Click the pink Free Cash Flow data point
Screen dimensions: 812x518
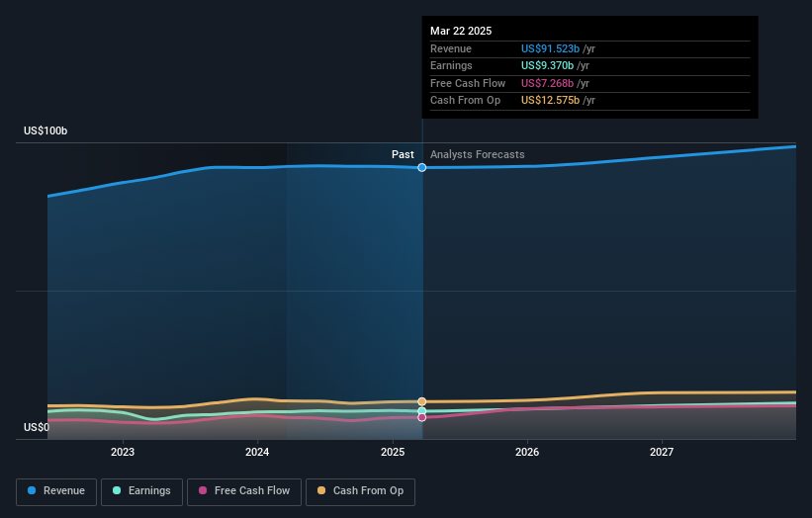422,417
